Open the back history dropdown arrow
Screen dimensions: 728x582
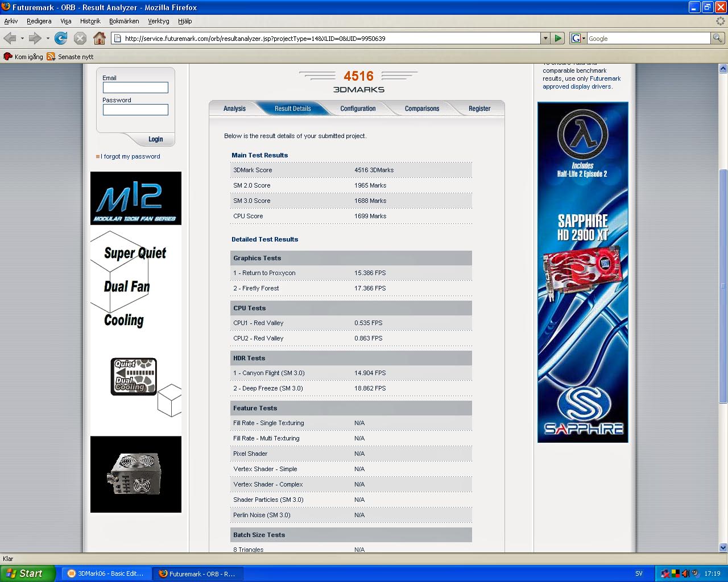[22, 38]
